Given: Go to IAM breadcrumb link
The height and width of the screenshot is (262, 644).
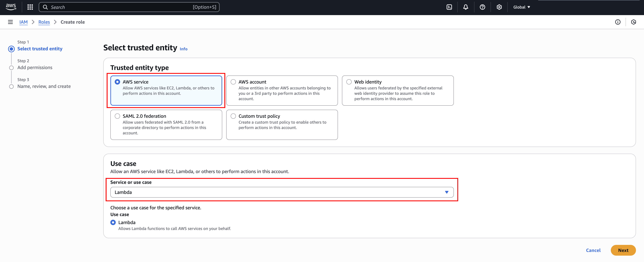Looking at the screenshot, I should (x=23, y=22).
